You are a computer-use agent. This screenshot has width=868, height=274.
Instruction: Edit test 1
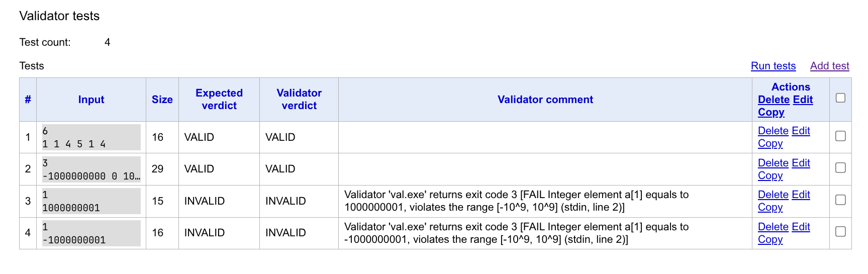(801, 131)
